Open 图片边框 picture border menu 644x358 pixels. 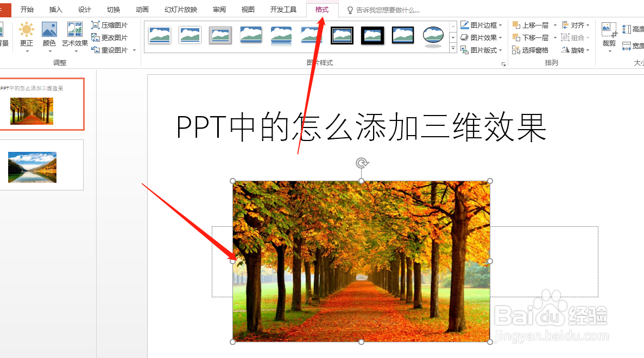(481, 25)
